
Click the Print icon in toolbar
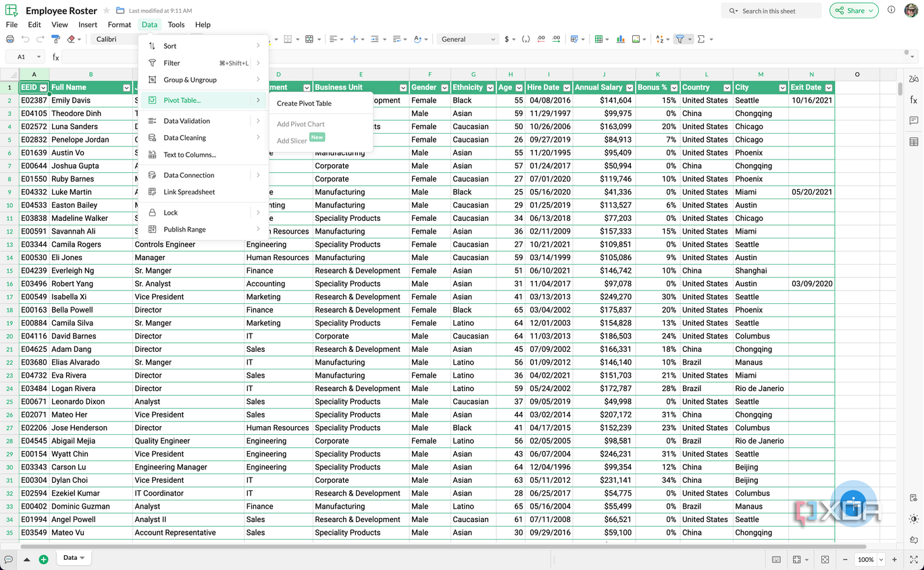click(10, 39)
